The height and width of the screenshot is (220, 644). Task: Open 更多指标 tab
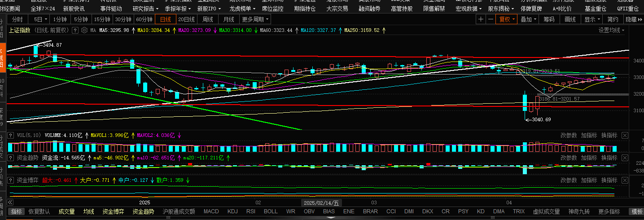pos(609,211)
